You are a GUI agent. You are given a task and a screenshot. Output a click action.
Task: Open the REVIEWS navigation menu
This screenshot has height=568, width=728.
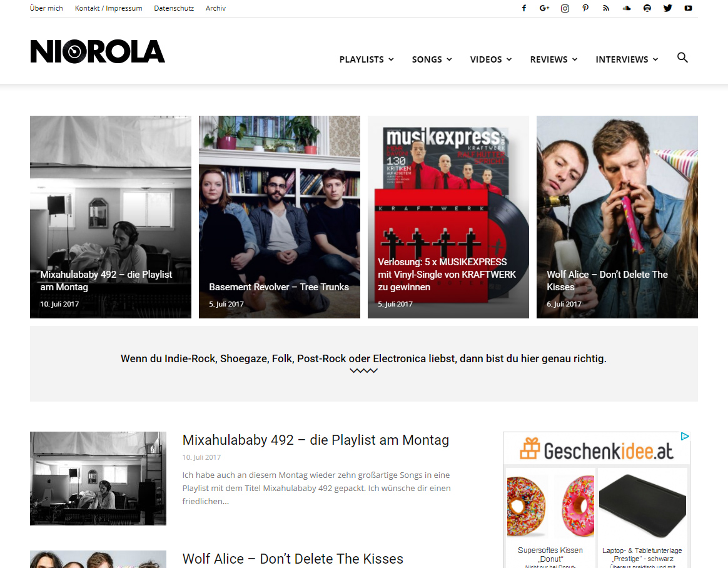click(554, 59)
